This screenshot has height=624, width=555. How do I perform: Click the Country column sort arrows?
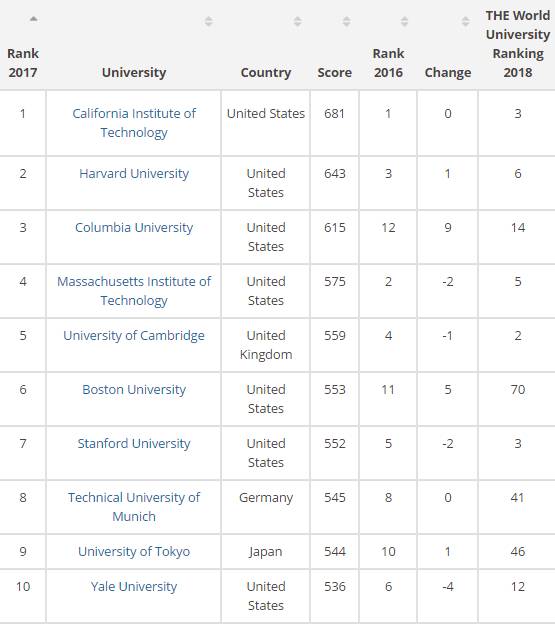click(x=297, y=21)
